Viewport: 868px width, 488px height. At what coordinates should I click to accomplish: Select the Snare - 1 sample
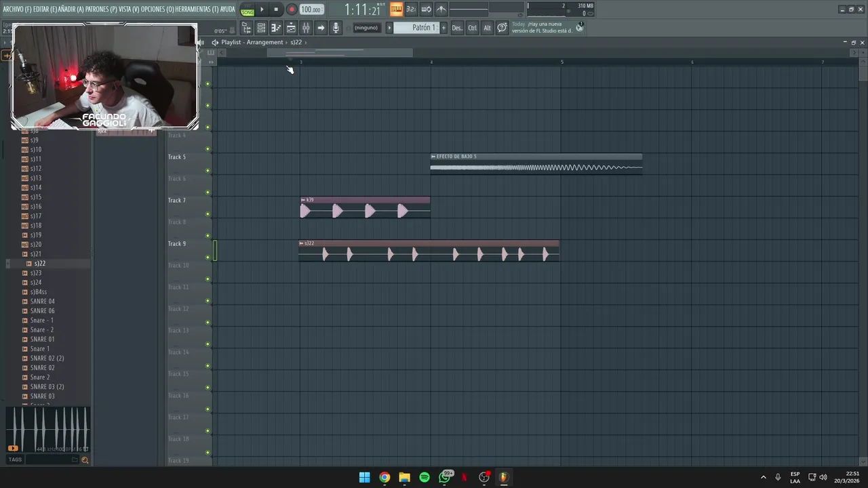pyautogui.click(x=42, y=320)
